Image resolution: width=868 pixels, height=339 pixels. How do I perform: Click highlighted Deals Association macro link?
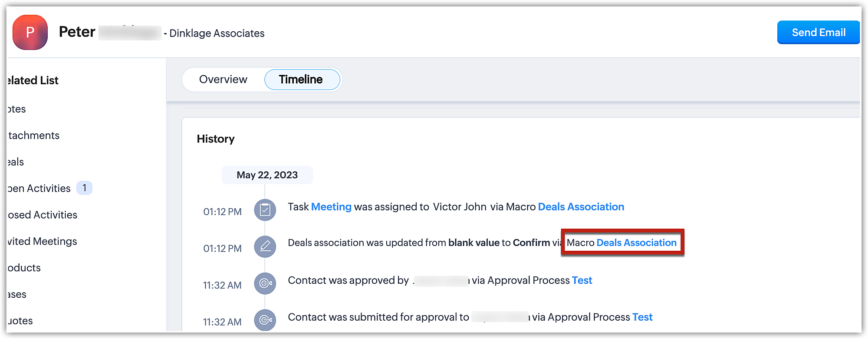coord(636,243)
